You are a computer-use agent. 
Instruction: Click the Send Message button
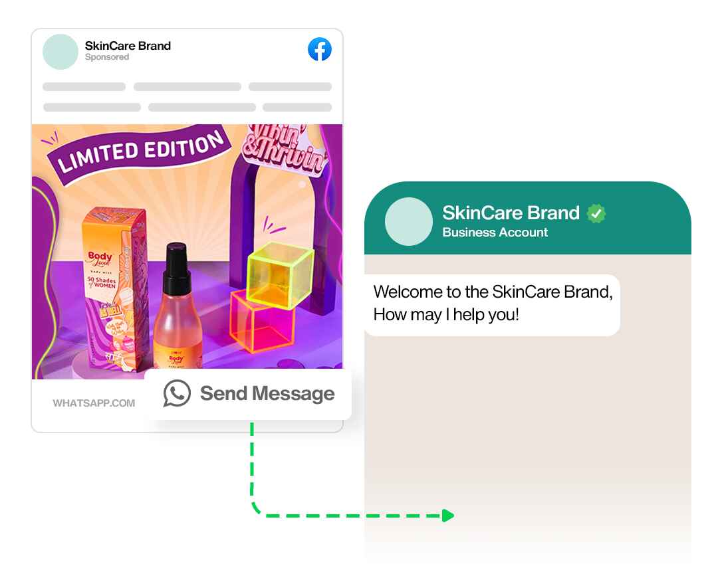pos(248,394)
